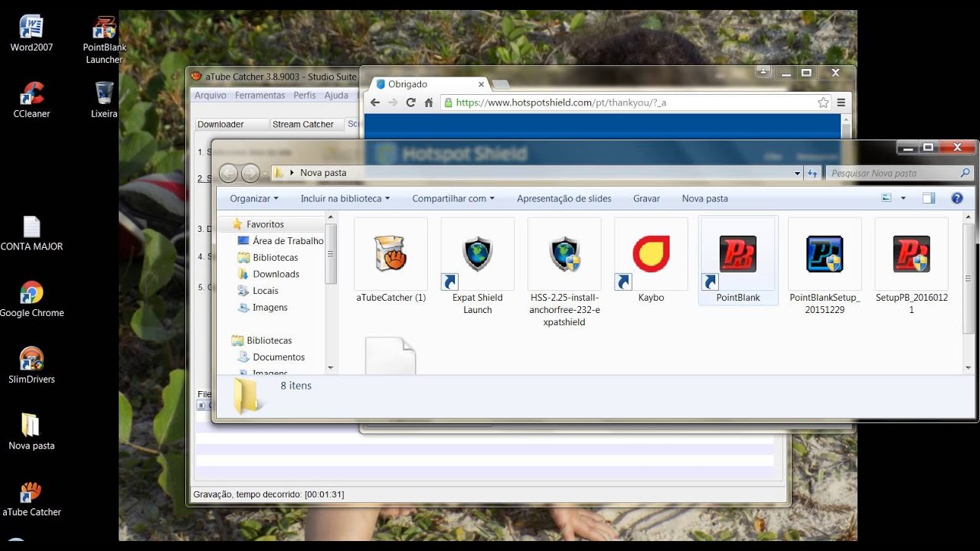Click the Pesquisar Nova pasta search box
This screenshot has height=551, width=980.
[x=900, y=173]
